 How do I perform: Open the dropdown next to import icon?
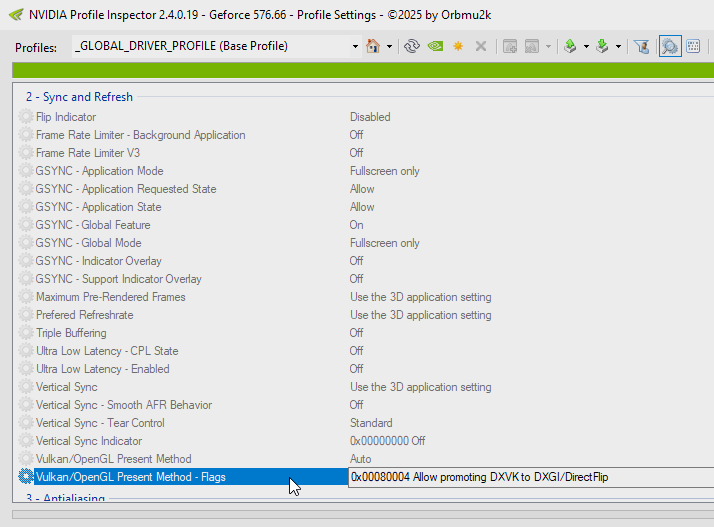click(618, 47)
